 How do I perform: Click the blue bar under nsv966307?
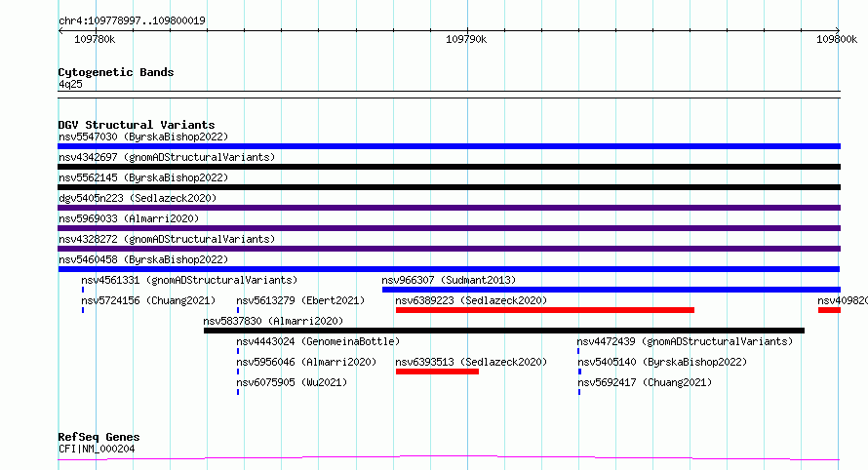(x=612, y=290)
